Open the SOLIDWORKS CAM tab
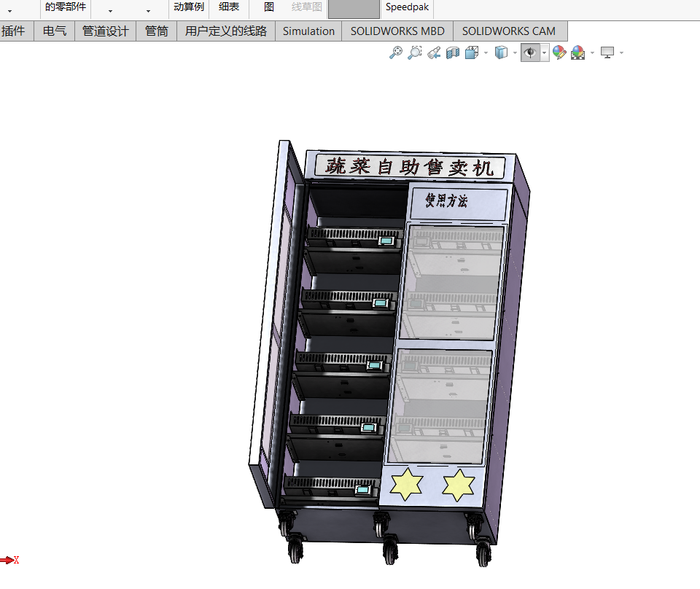 [510, 31]
